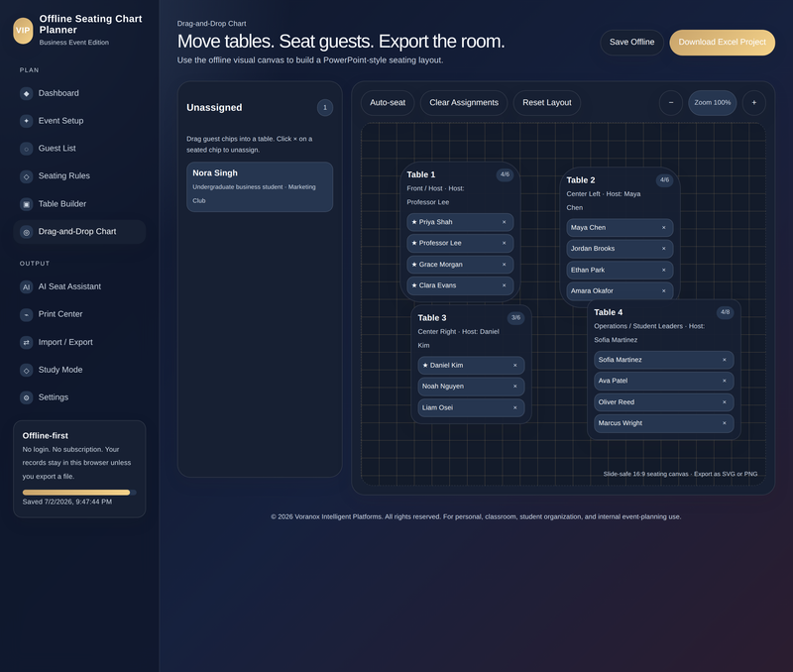
Task: Open Settings from sidebar
Action: click(x=79, y=397)
